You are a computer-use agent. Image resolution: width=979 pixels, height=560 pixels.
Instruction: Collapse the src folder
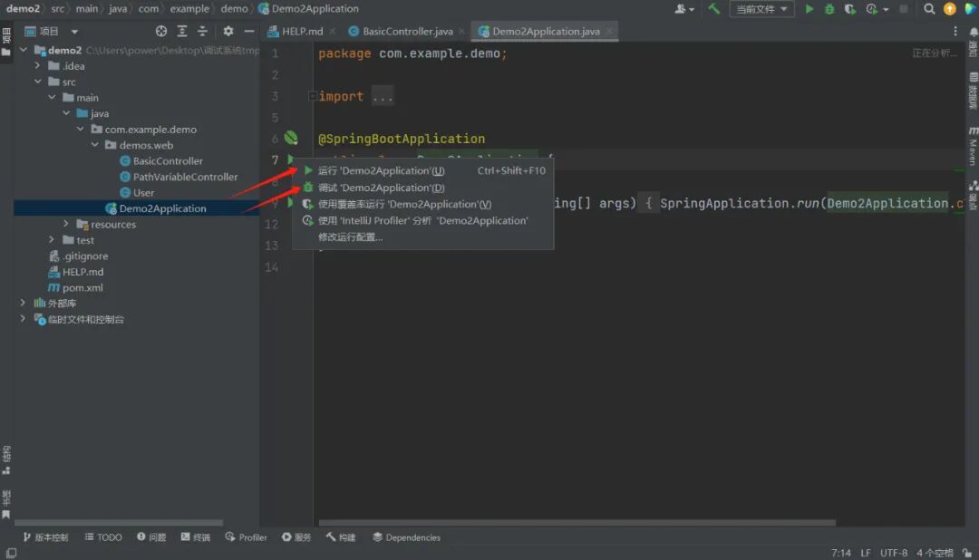tap(37, 82)
